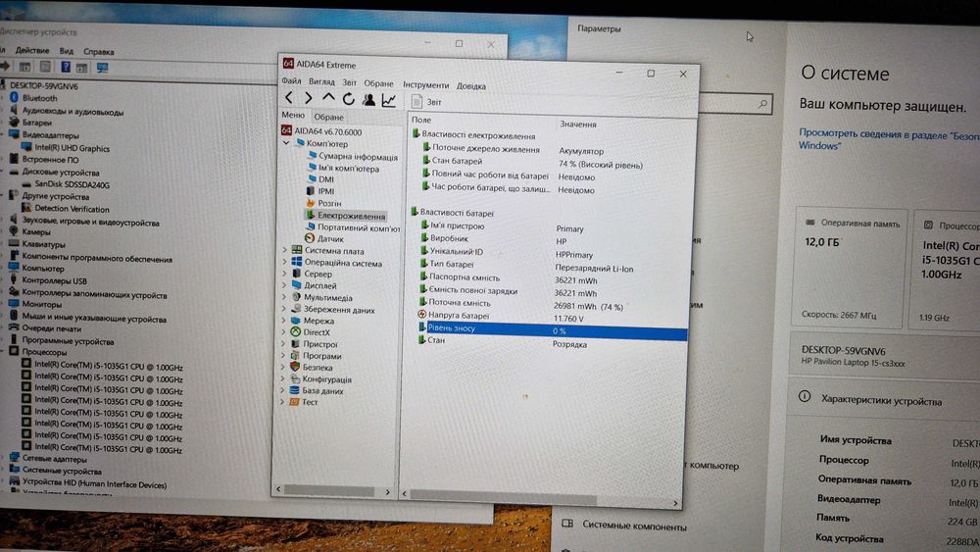Expand the Дисплей tree node

(285, 285)
